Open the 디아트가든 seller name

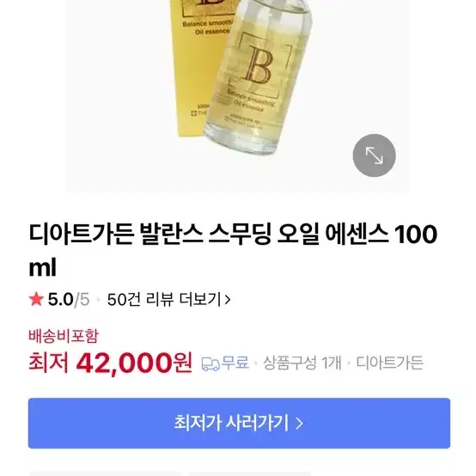[x=389, y=363]
